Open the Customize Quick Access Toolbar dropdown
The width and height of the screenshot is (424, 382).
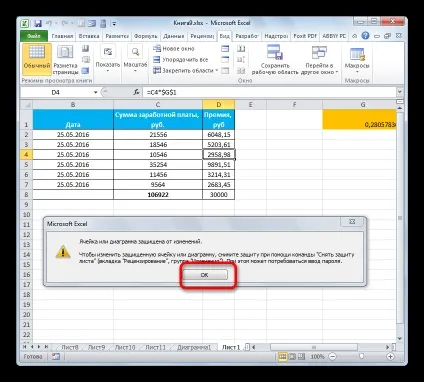click(x=114, y=23)
